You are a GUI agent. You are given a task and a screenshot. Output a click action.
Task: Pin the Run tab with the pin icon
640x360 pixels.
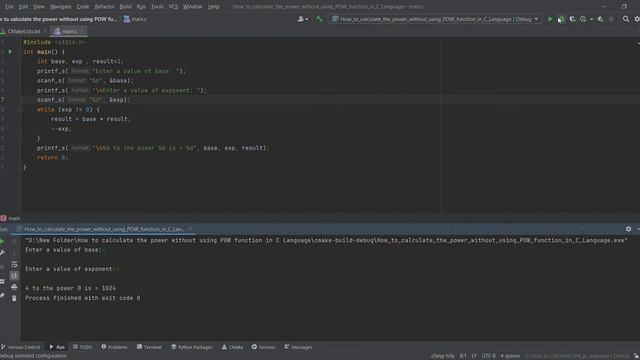click(2, 296)
